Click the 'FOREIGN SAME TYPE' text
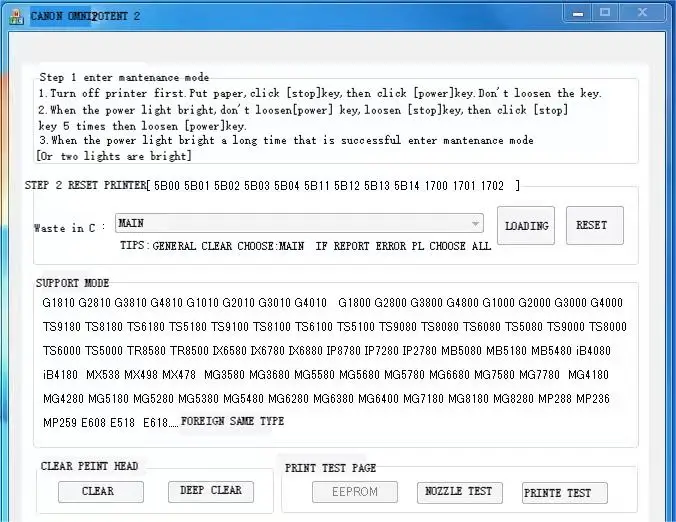Viewport: 676px width, 522px height. coord(232,421)
